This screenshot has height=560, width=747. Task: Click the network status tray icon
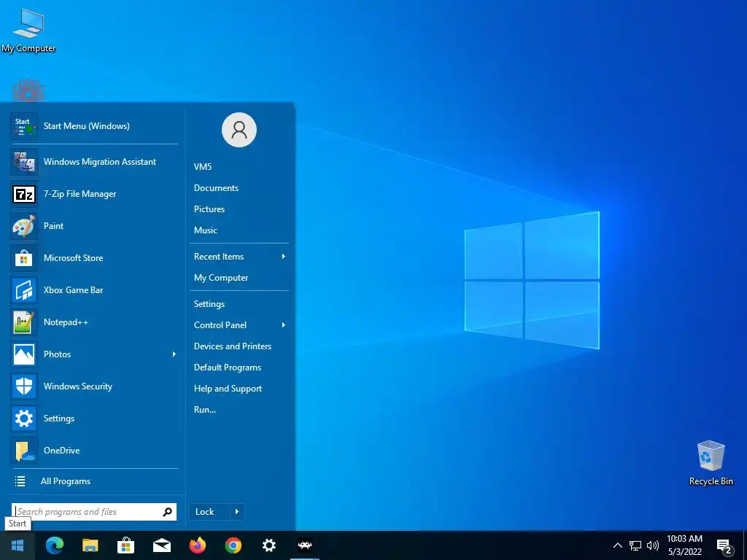point(635,545)
